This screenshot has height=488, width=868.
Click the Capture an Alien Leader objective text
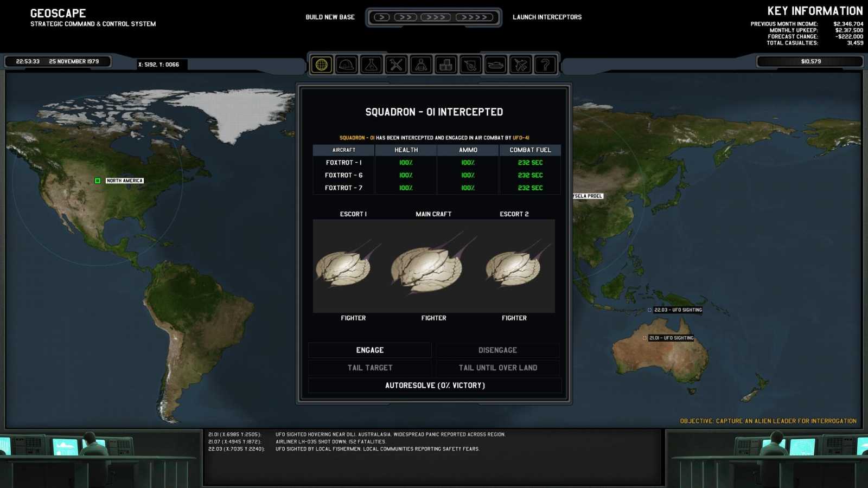[768, 421]
